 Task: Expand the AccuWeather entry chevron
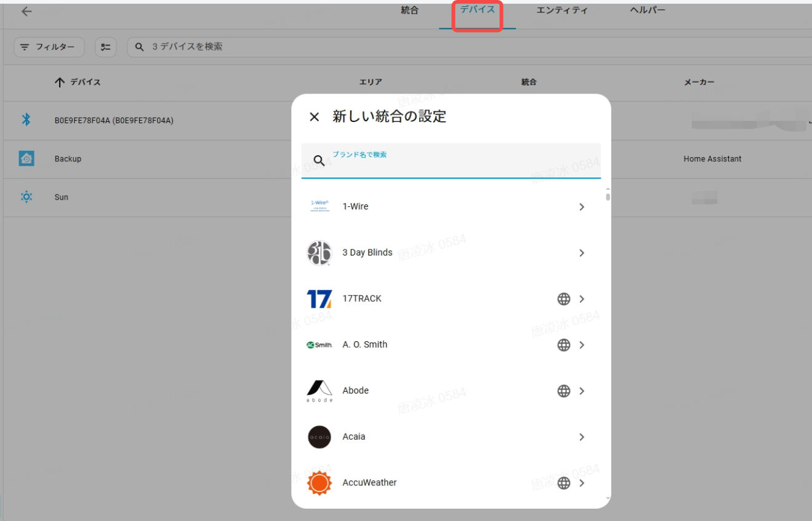tap(582, 483)
